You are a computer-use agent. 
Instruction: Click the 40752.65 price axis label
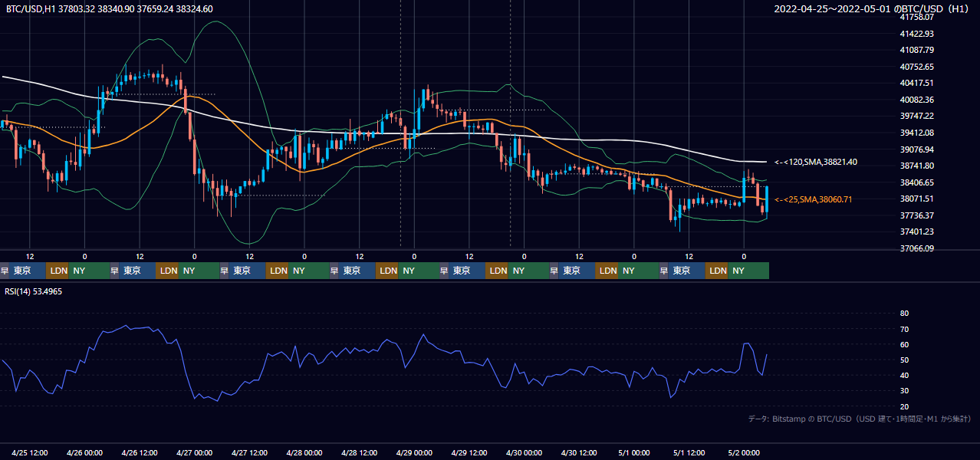916,67
